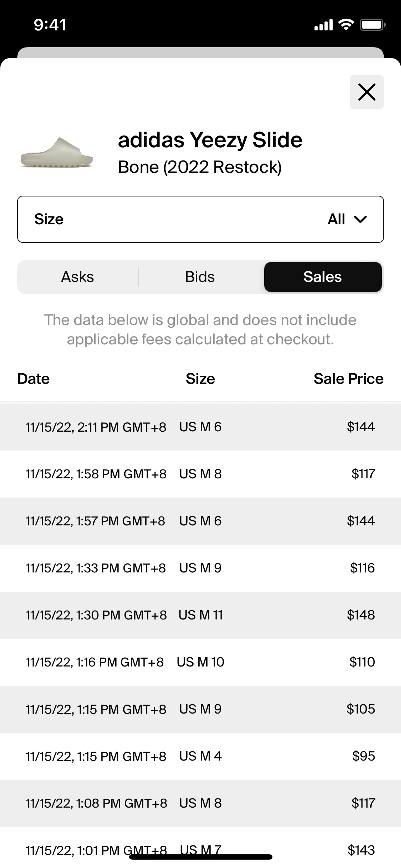Open the Size dropdown selector
Viewport: 401px width, 868px height.
(200, 219)
